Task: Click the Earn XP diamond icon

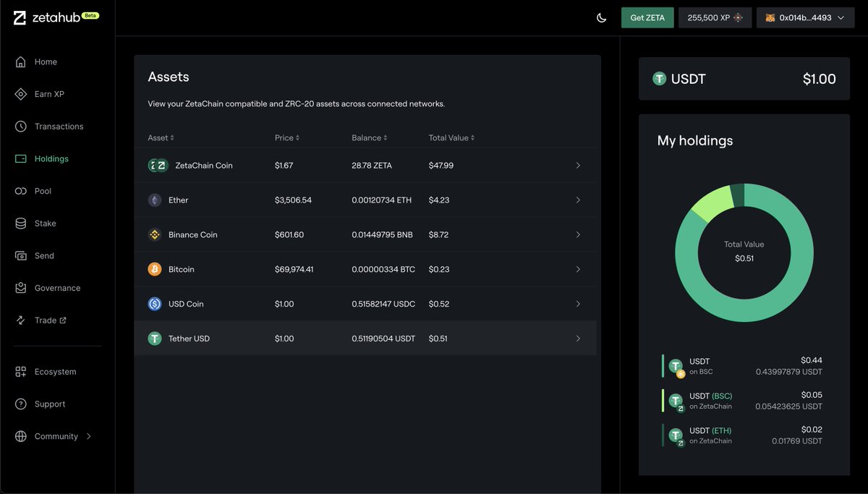Action: click(21, 94)
